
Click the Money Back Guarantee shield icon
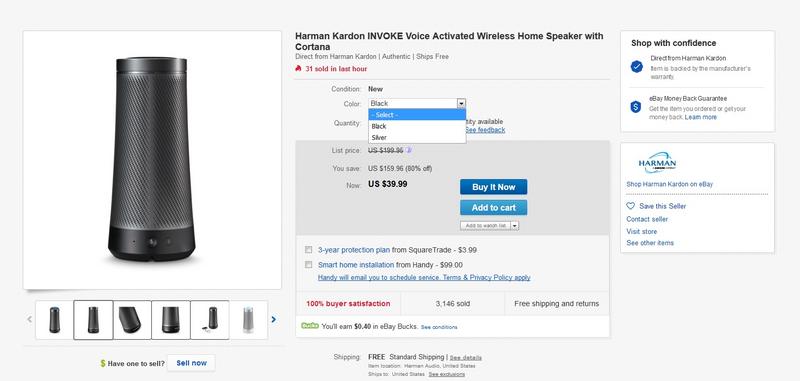636,107
